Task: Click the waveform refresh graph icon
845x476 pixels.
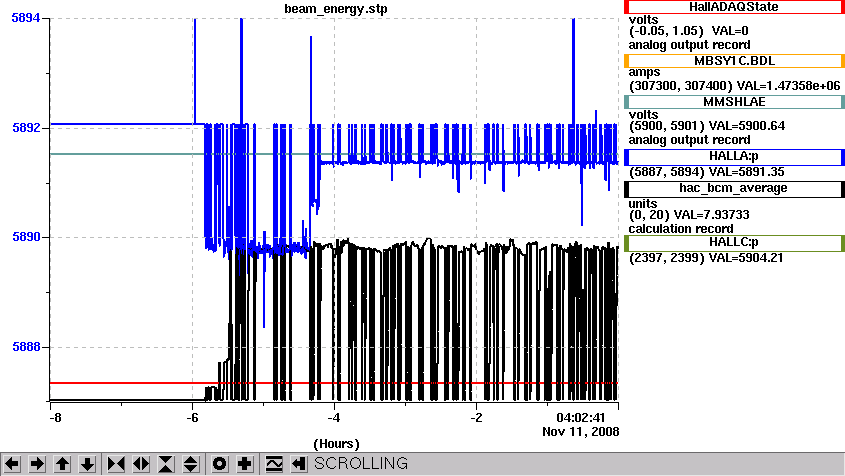Action: (274, 464)
